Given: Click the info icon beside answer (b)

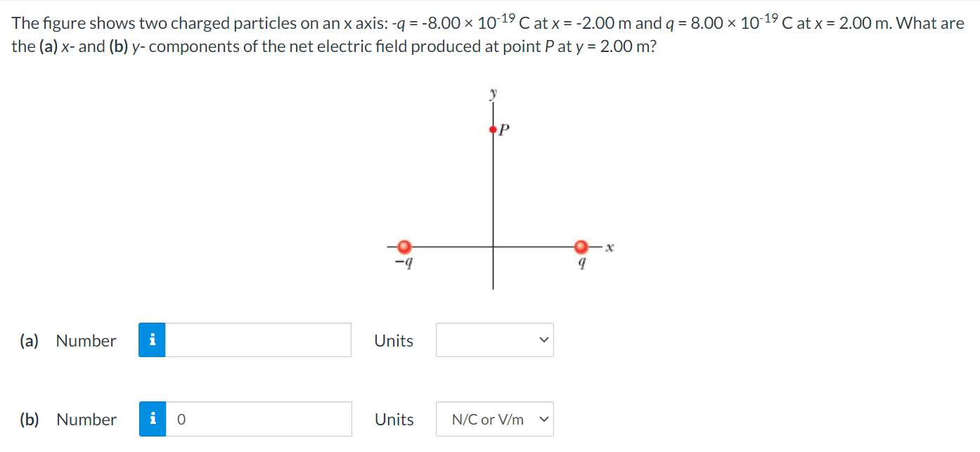Looking at the screenshot, I should pos(152,419).
